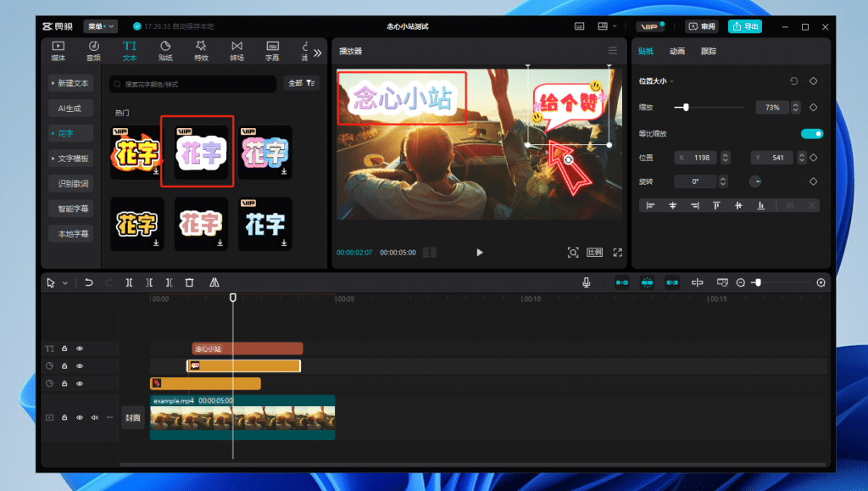Open the 音频 (Audio) panel
Screen dimensions: 868x491
(x=93, y=51)
